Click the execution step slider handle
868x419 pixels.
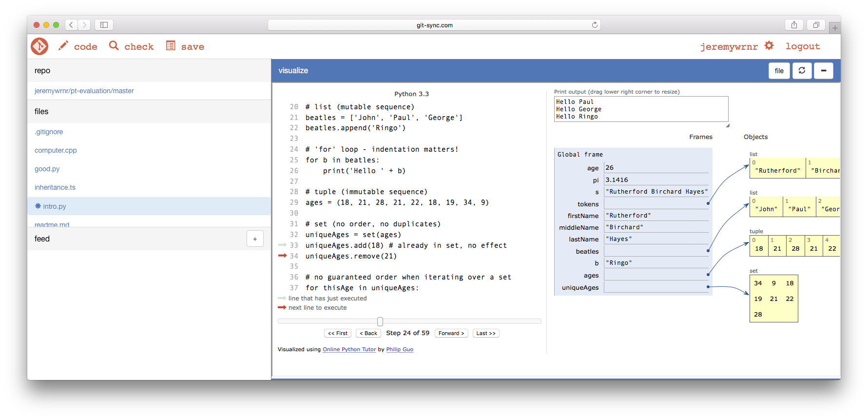pos(380,321)
